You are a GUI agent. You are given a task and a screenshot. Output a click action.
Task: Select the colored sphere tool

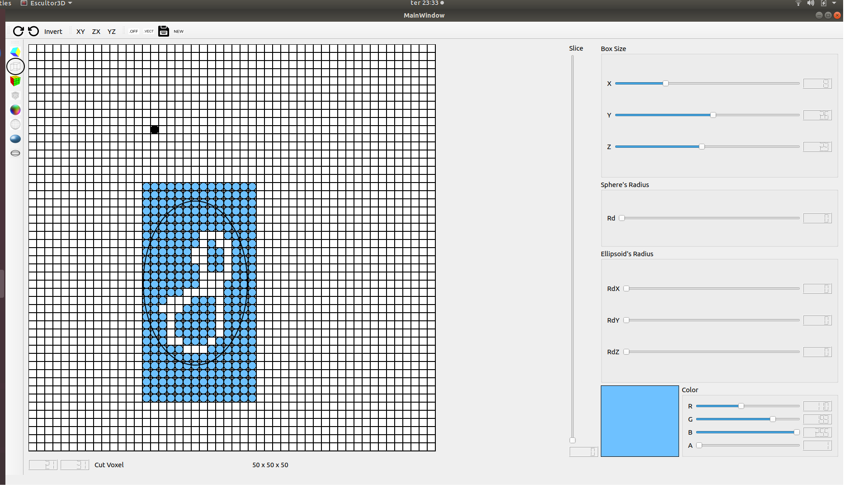[x=15, y=110]
